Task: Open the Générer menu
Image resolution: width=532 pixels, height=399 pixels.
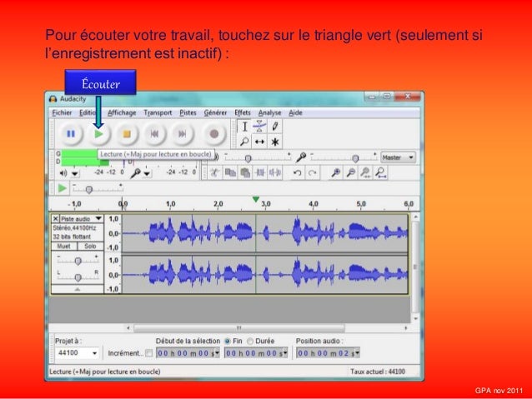Action: [215, 112]
